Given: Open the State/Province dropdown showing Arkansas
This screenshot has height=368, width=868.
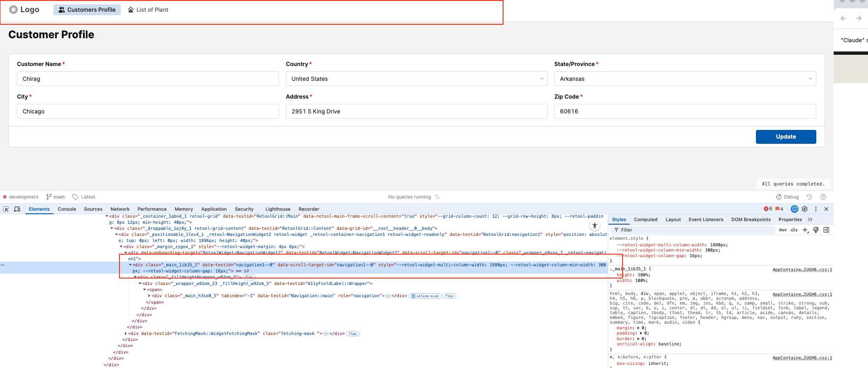Looking at the screenshot, I should point(685,79).
